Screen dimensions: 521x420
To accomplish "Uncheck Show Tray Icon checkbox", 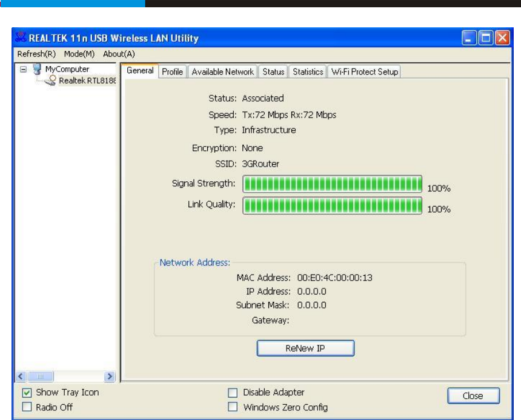I will (27, 393).
